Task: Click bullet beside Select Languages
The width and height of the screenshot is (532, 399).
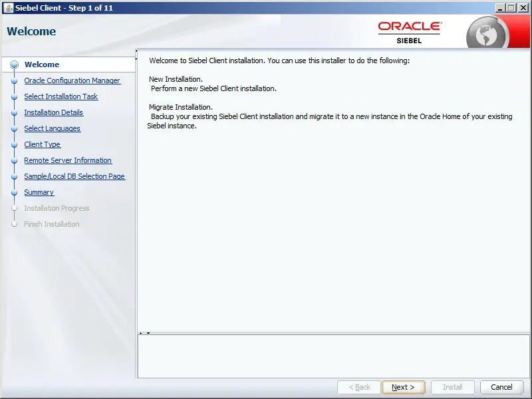Action: 14,128
